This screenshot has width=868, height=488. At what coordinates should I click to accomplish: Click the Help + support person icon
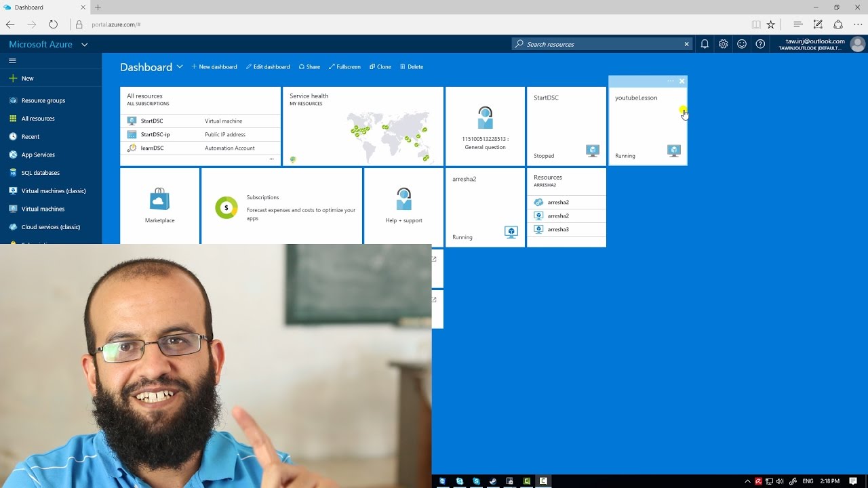click(x=403, y=199)
